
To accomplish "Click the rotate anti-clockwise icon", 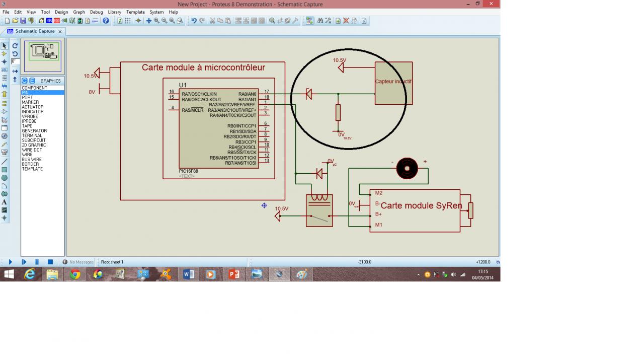I will pos(15,54).
